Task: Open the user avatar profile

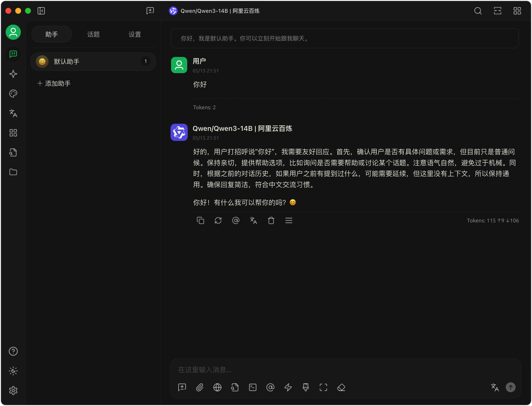Action: [x=13, y=32]
